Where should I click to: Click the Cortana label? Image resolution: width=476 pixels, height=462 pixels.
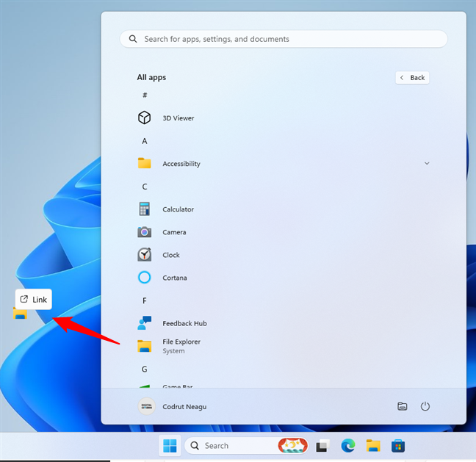coord(175,278)
